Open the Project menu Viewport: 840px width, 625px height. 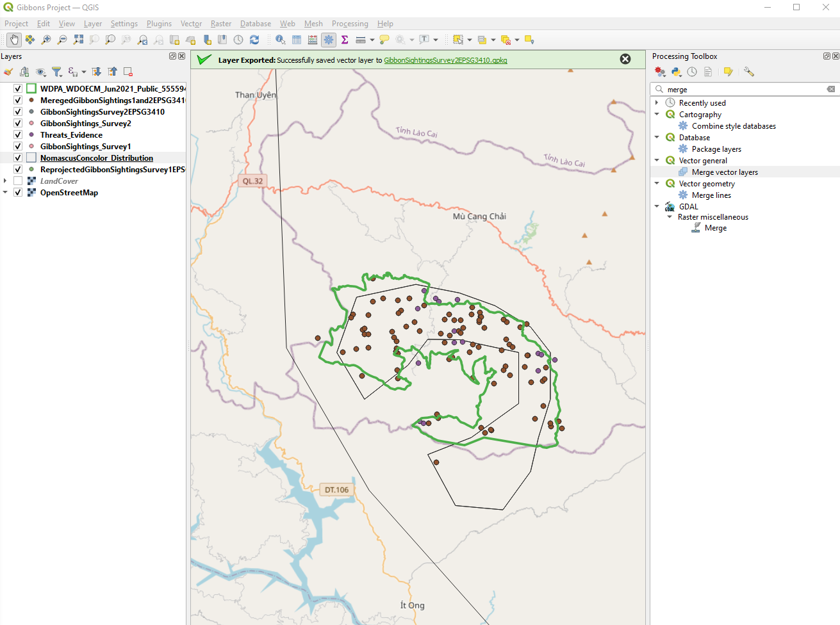coord(16,24)
